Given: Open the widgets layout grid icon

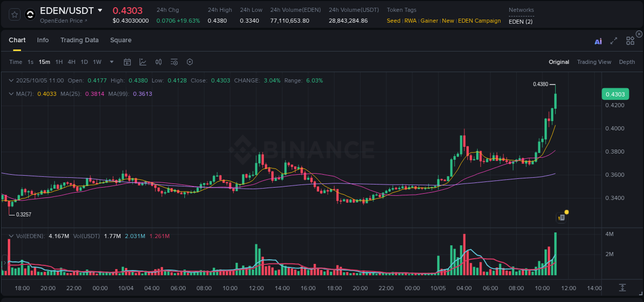Looking at the screenshot, I should point(630,41).
